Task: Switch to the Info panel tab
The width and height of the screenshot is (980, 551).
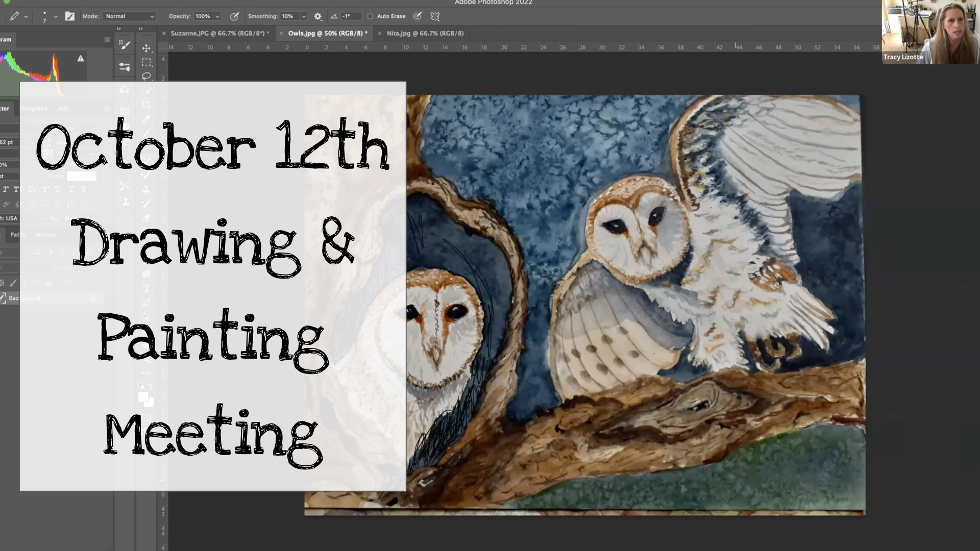Action: point(64,108)
